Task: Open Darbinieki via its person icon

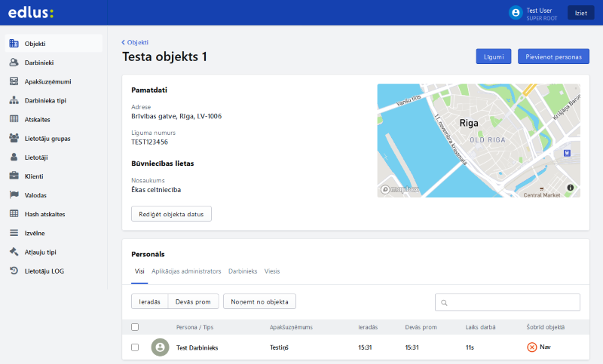Action: pyautogui.click(x=14, y=63)
